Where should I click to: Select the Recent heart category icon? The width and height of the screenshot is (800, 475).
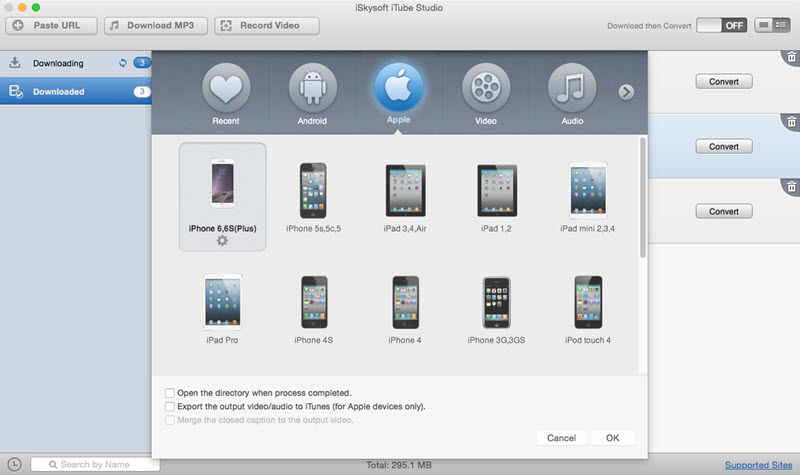coord(226,88)
